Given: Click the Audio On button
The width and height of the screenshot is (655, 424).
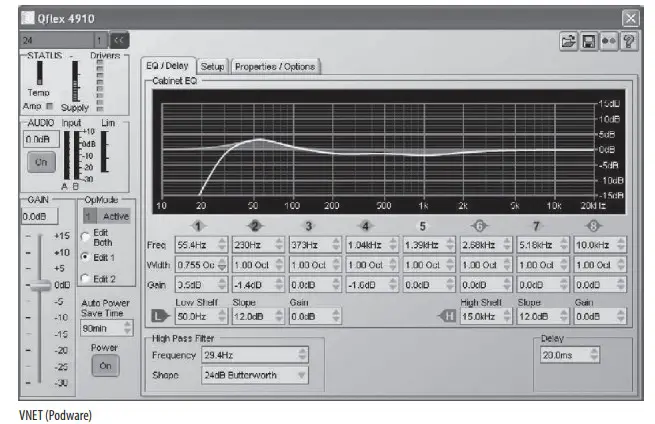Looking at the screenshot, I should point(42,161).
